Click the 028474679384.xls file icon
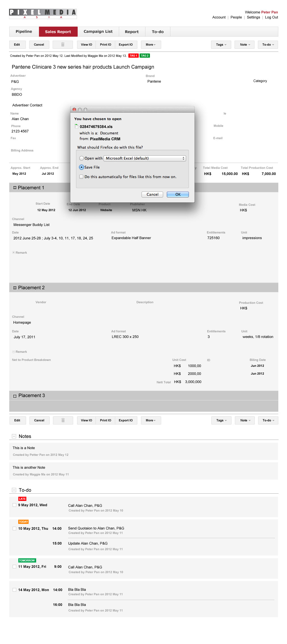 [x=76, y=127]
